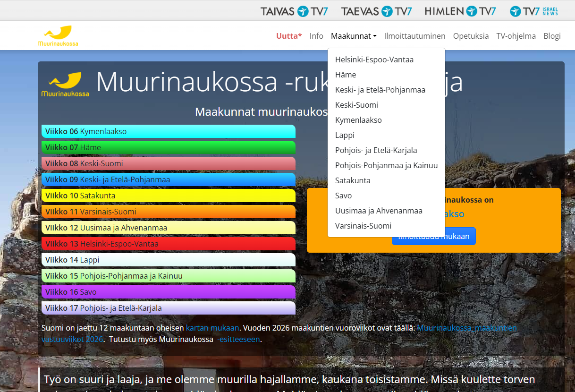The image size is (575, 392).
Task: Open TV7 Israel News via its logo
Action: click(x=533, y=11)
